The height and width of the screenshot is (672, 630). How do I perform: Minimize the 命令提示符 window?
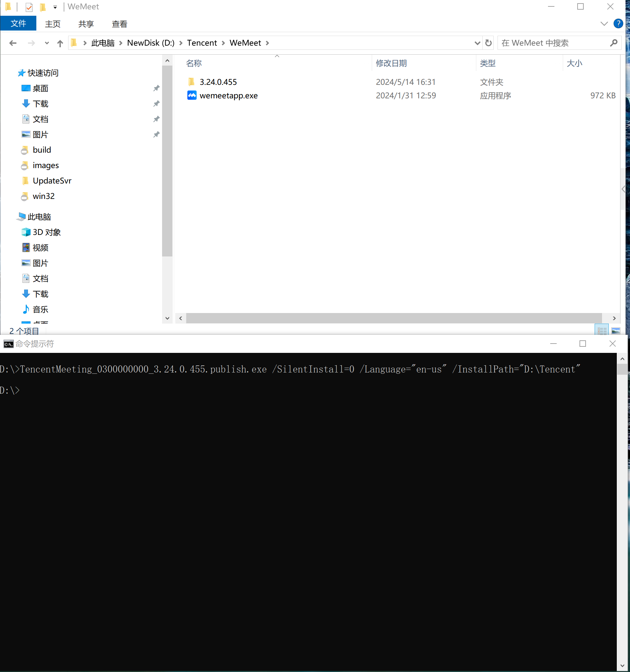[x=553, y=344]
